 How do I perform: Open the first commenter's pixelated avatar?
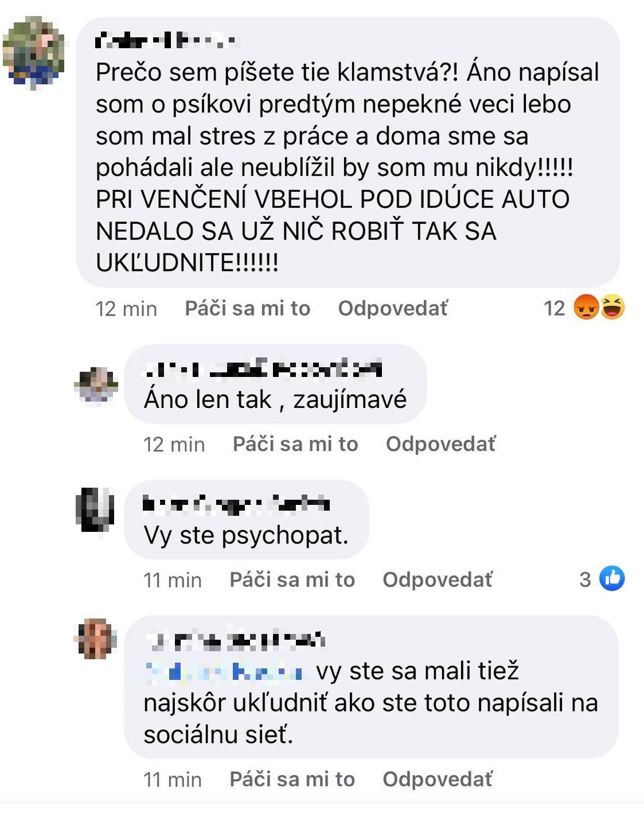click(x=34, y=53)
